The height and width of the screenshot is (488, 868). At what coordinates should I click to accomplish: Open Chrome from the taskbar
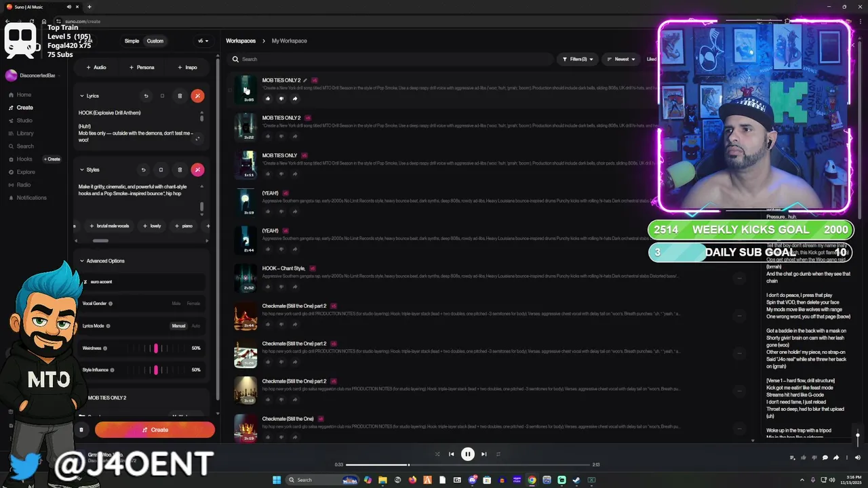[x=532, y=480]
